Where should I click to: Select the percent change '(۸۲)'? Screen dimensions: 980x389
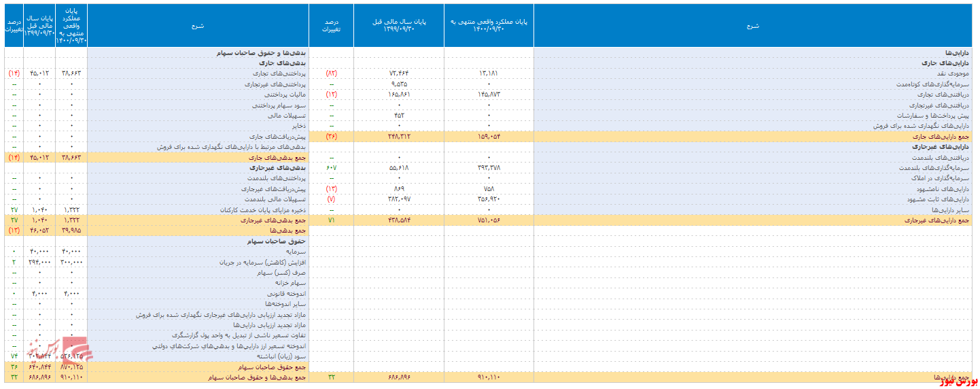tap(331, 73)
